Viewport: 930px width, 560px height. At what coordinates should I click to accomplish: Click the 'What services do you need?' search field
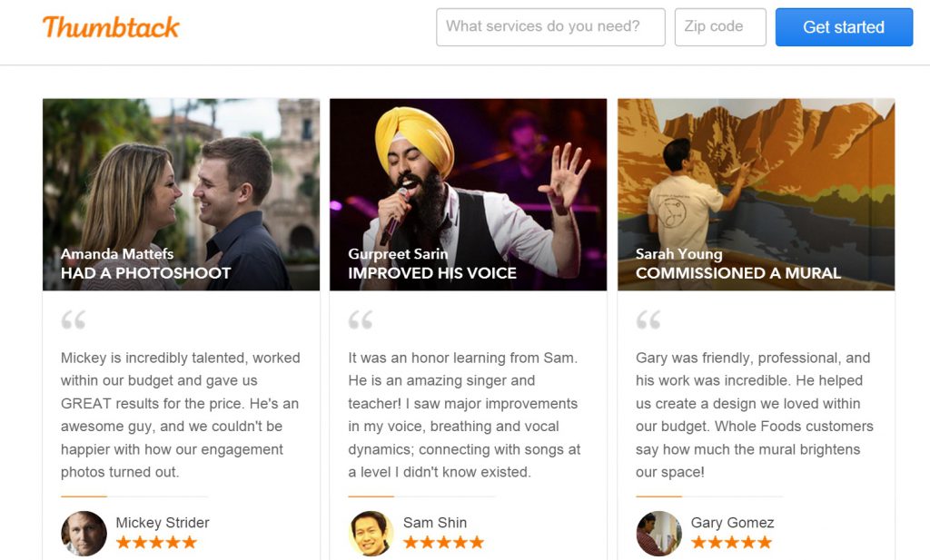tap(550, 26)
